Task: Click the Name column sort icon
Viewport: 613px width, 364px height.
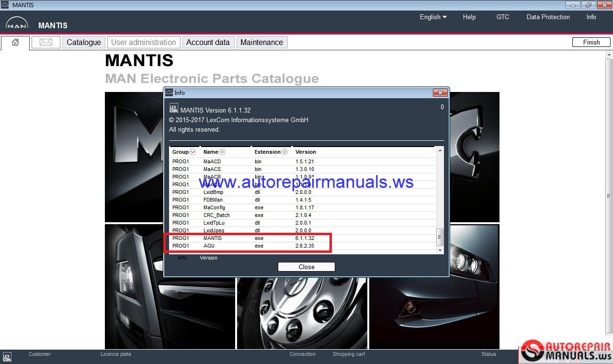Action: (222, 152)
